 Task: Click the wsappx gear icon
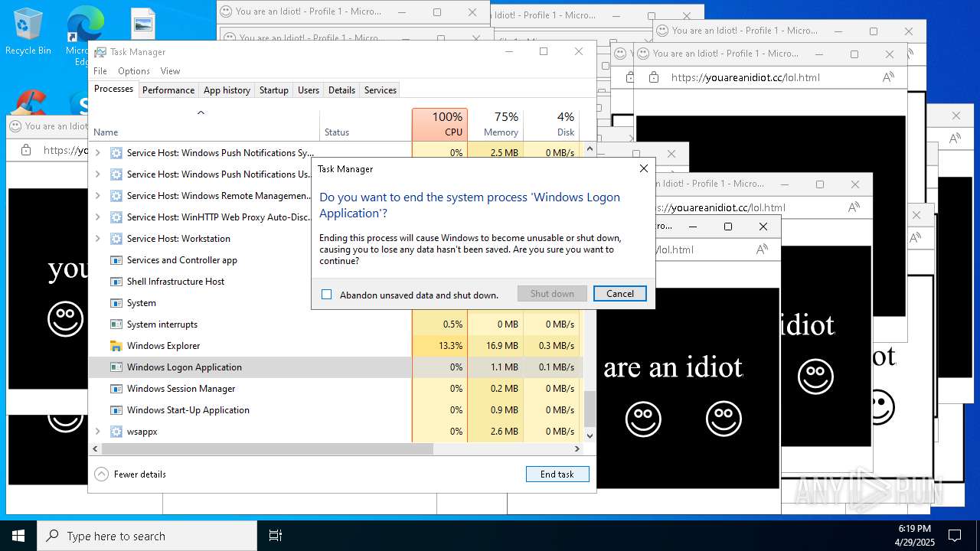[x=116, y=432]
